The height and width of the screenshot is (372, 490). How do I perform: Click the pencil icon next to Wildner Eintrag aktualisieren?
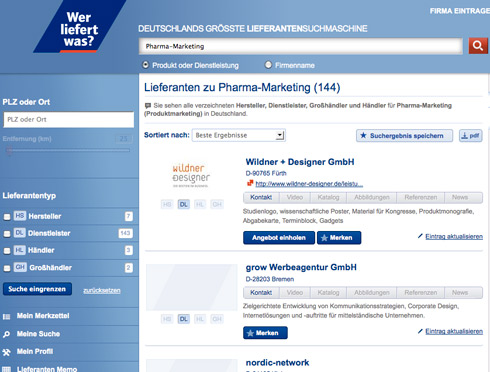coord(420,236)
